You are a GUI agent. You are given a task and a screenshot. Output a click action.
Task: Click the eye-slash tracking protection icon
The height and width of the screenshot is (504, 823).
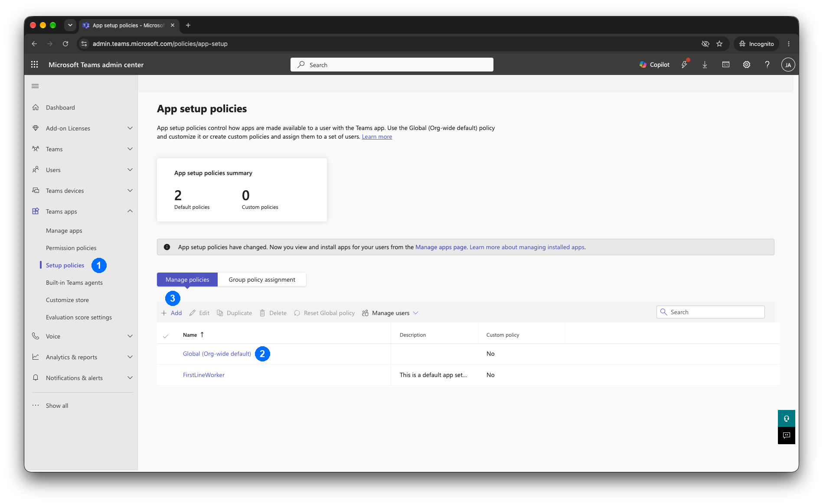[705, 44]
